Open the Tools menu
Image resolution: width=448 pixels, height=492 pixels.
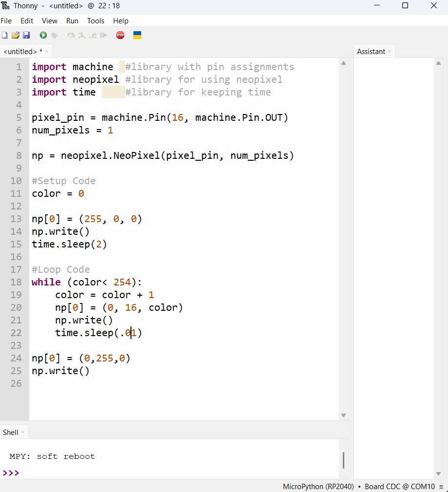pos(95,21)
